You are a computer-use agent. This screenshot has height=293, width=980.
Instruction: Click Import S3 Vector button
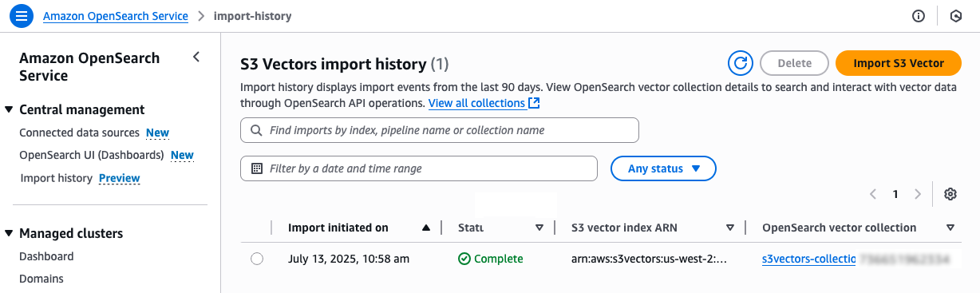point(899,63)
